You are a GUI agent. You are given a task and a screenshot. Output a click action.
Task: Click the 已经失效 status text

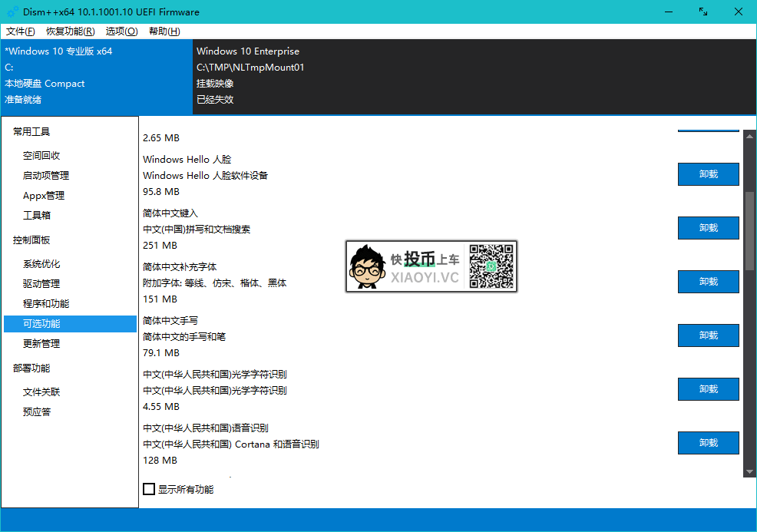click(x=215, y=100)
